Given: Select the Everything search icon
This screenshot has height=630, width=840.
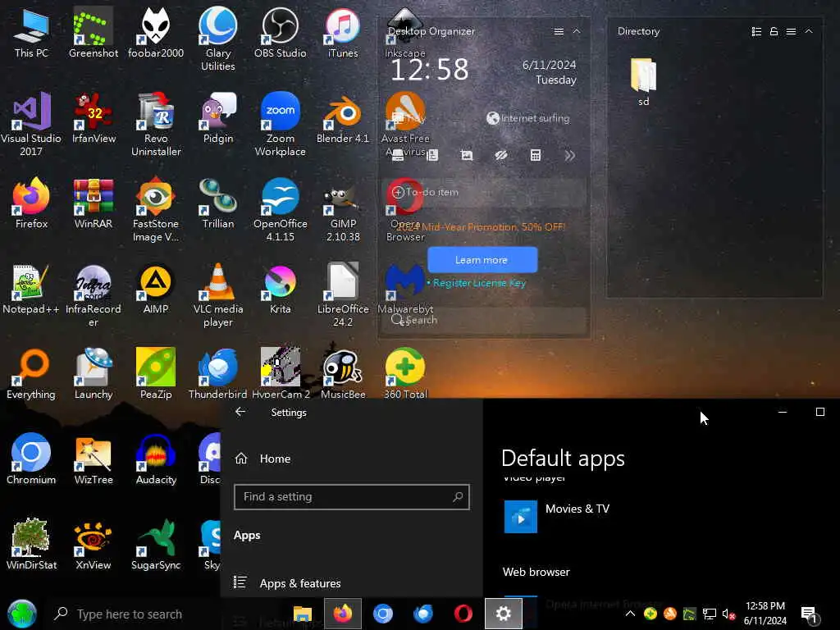Looking at the screenshot, I should (x=31, y=373).
